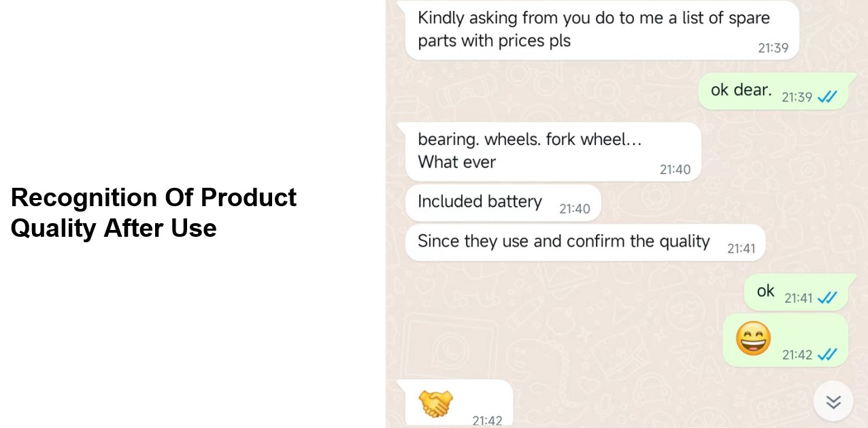The image size is (868, 428).
Task: Click the read receipt ticks on 'ok dear.'
Action: click(x=827, y=97)
